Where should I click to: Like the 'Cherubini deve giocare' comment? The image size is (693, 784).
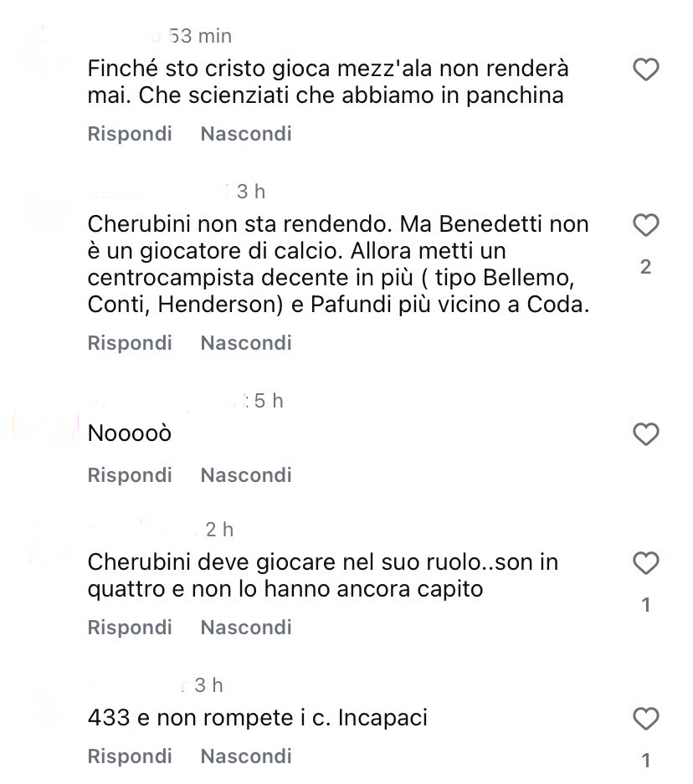tap(645, 564)
